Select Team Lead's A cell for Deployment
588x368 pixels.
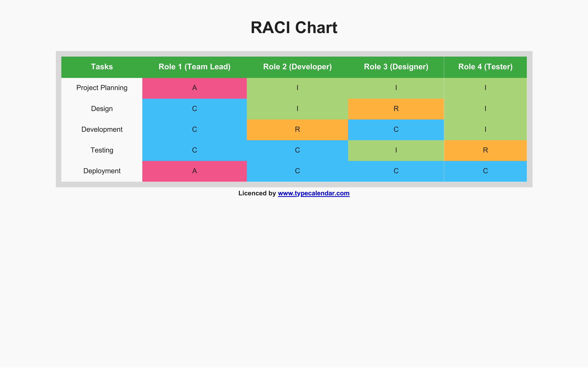point(194,171)
